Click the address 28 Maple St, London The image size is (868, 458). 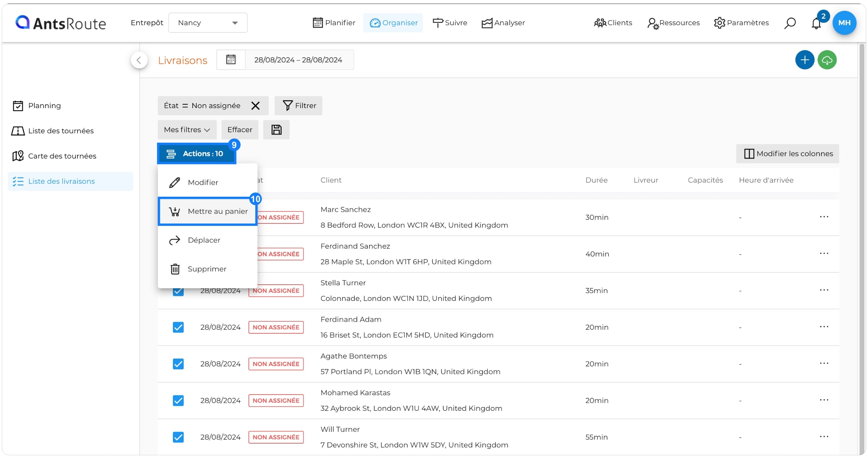(x=406, y=262)
